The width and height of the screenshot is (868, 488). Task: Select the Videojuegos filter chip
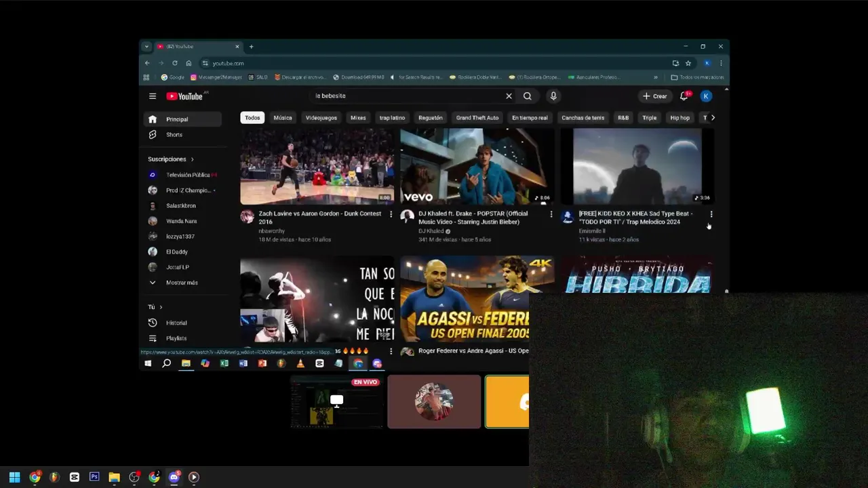point(321,118)
